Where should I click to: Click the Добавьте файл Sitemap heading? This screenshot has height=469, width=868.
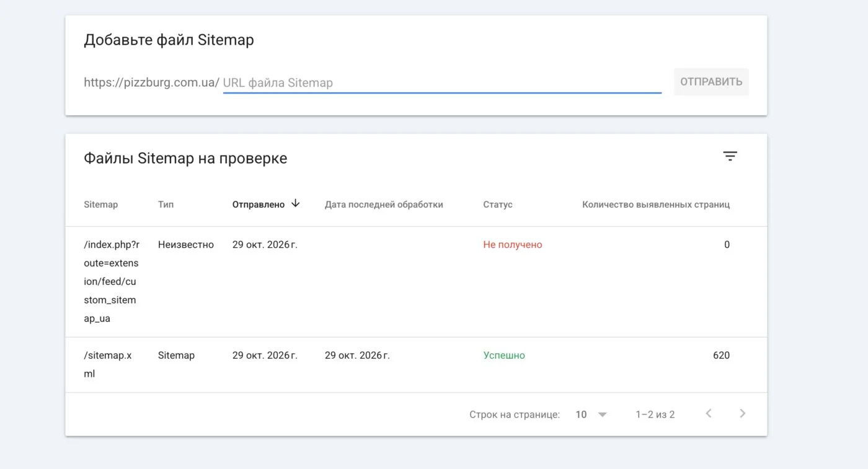tap(169, 40)
